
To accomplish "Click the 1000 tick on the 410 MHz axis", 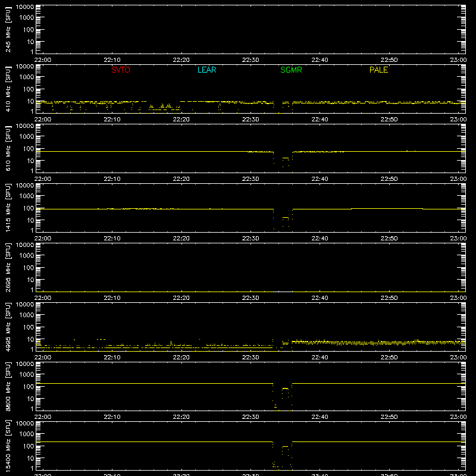I will click(27, 77).
